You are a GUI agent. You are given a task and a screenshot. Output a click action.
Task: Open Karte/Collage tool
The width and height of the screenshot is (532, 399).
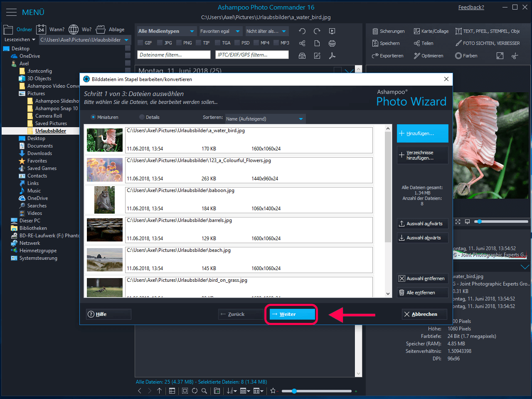431,31
